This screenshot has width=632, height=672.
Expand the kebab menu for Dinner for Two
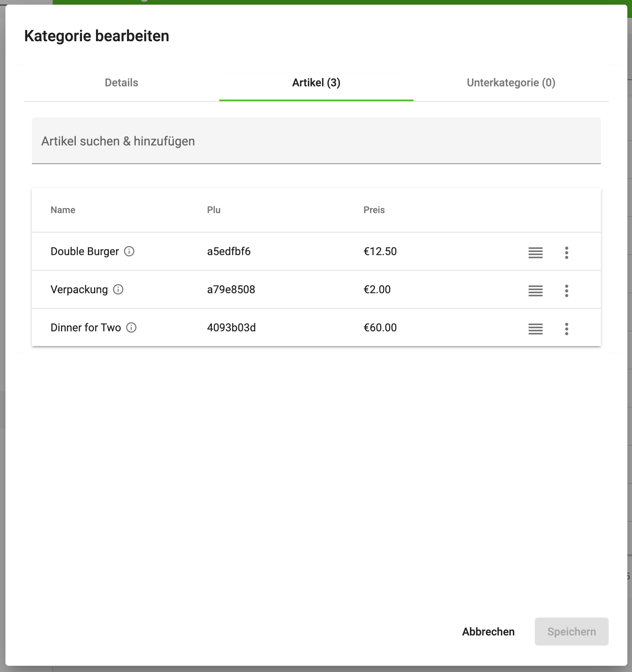click(566, 329)
